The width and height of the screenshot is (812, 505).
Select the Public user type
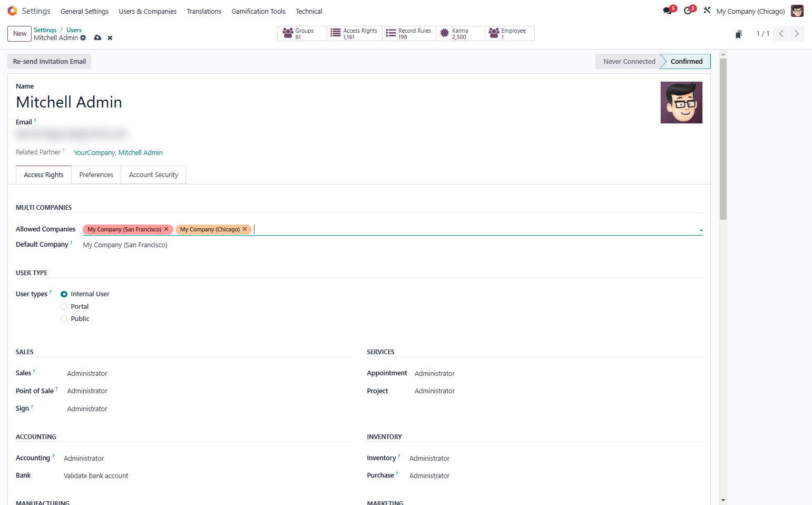(x=64, y=319)
